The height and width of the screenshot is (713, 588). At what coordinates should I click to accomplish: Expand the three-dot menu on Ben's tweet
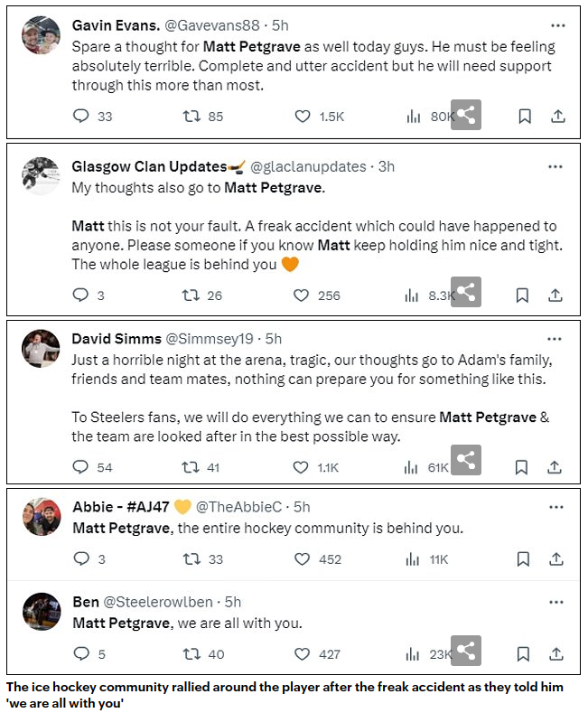[555, 601]
